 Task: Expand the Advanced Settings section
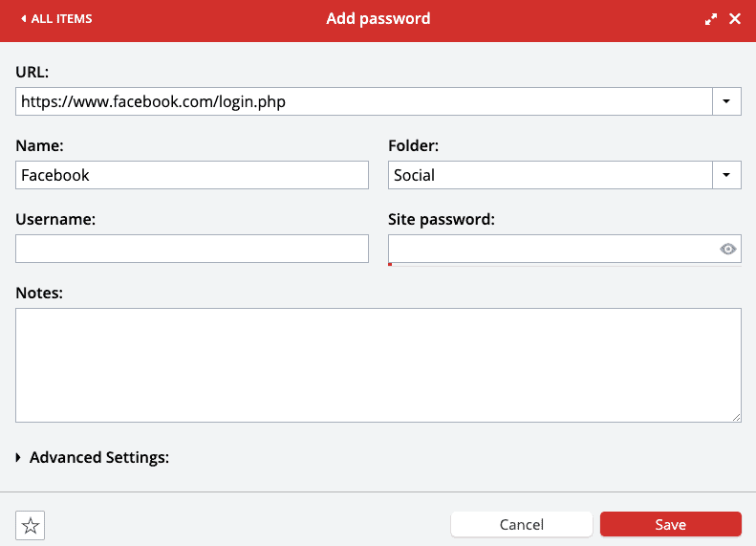[93, 457]
